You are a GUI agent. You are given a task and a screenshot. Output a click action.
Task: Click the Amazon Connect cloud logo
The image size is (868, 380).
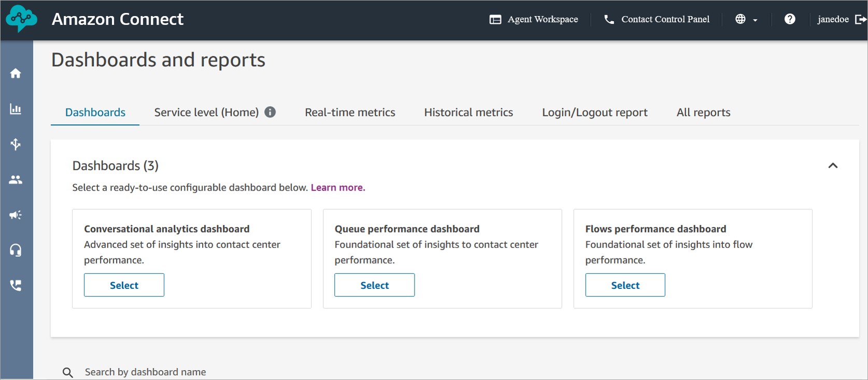click(x=21, y=19)
